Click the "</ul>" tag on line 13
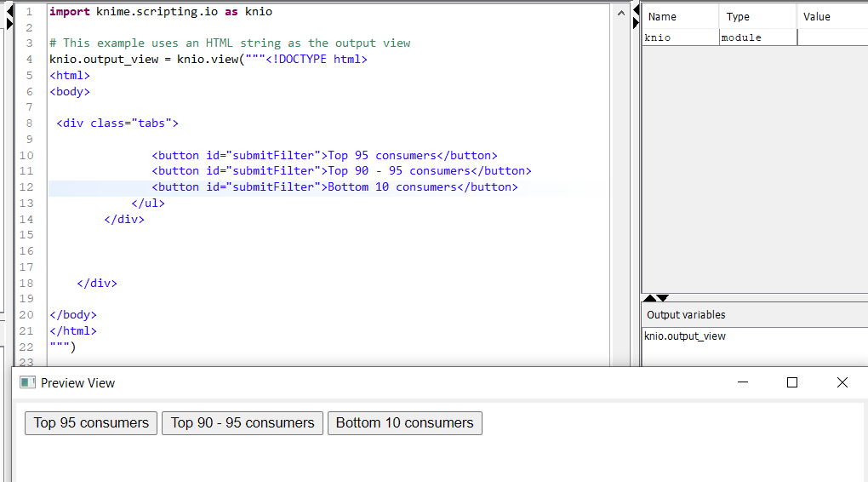 tap(148, 203)
